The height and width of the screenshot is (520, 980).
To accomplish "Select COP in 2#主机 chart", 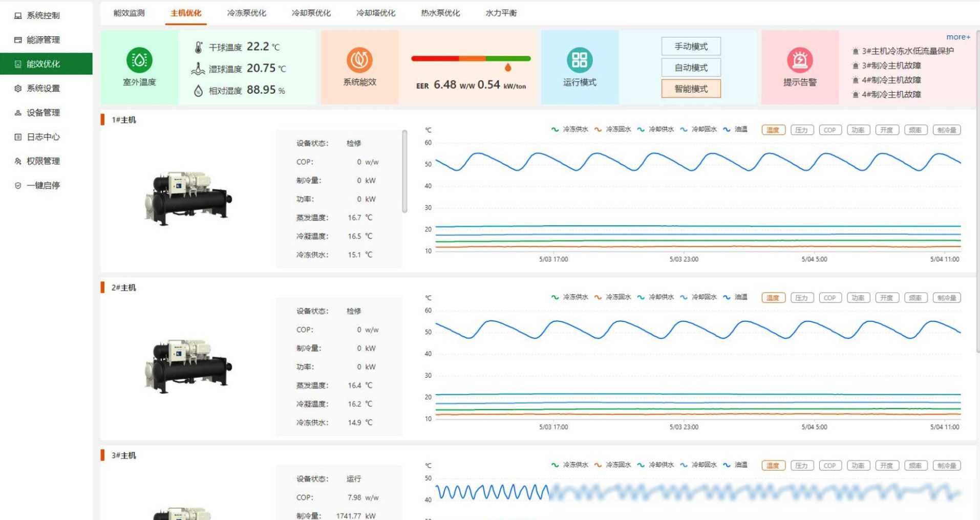I will 830,298.
